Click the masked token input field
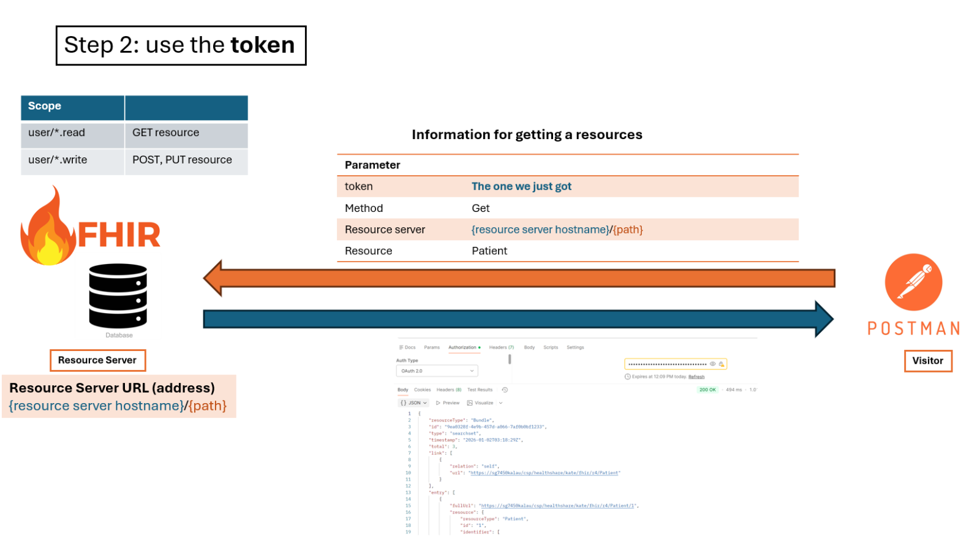The image size is (980, 544). pos(667,364)
